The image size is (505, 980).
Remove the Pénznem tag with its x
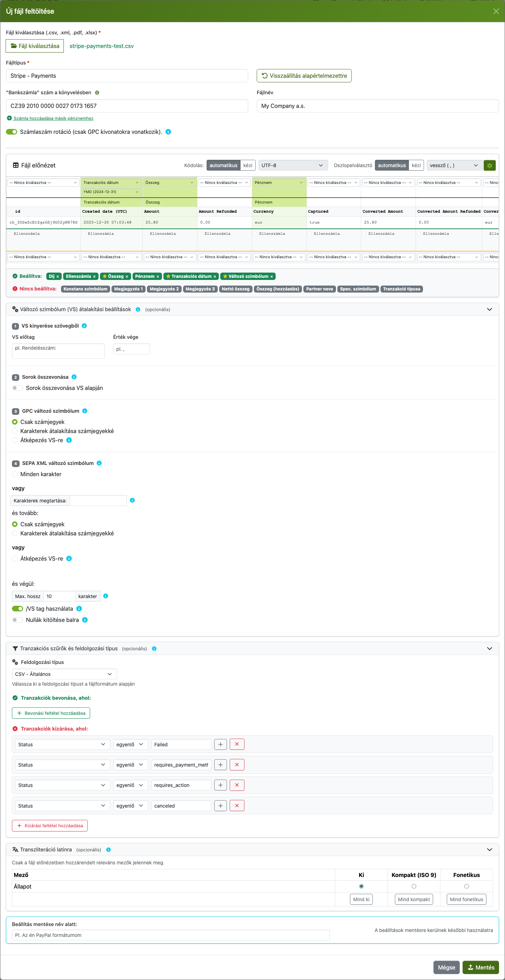[x=158, y=276]
